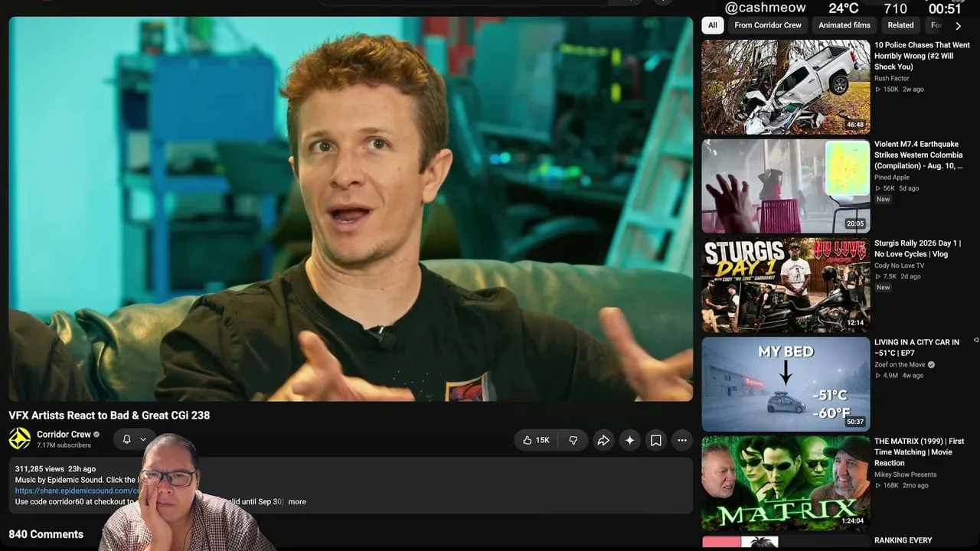The height and width of the screenshot is (551, 980).
Task: Play the crashed white truck thumbnail
Action: point(786,86)
